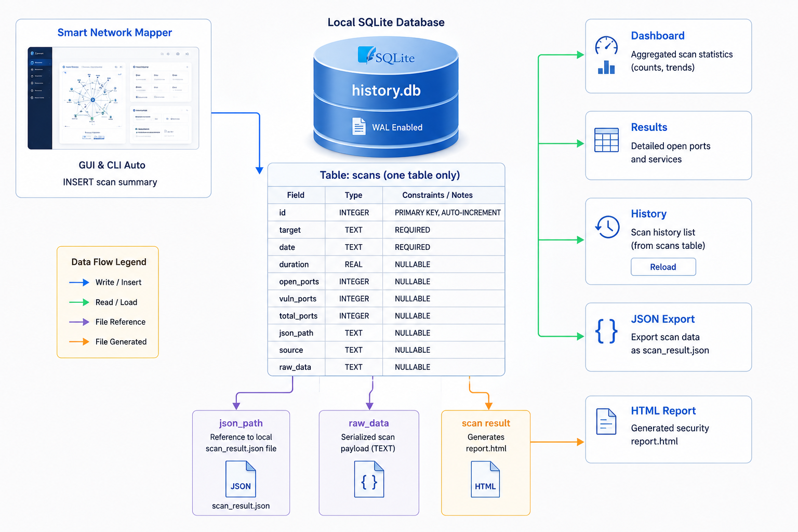Click the orange 'scan result' card heading

(x=486, y=423)
